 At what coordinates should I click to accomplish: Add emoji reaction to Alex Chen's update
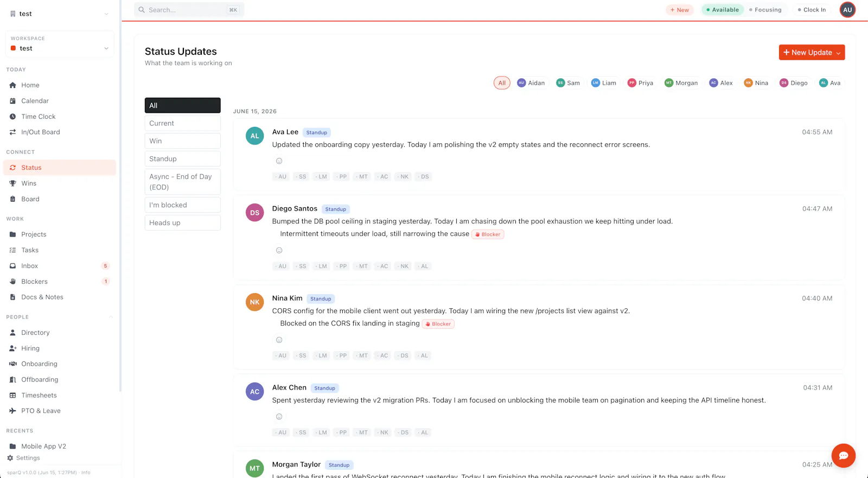[279, 417]
